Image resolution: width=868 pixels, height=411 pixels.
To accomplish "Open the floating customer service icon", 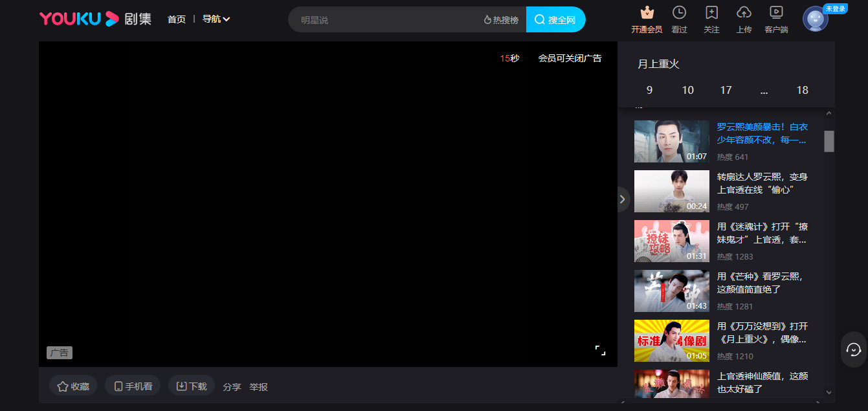I will pos(854,350).
